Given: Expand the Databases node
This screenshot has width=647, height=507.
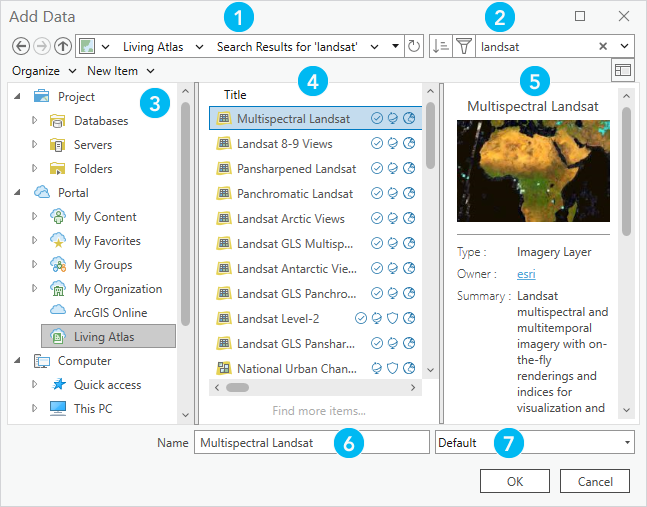Looking at the screenshot, I should (x=35, y=121).
